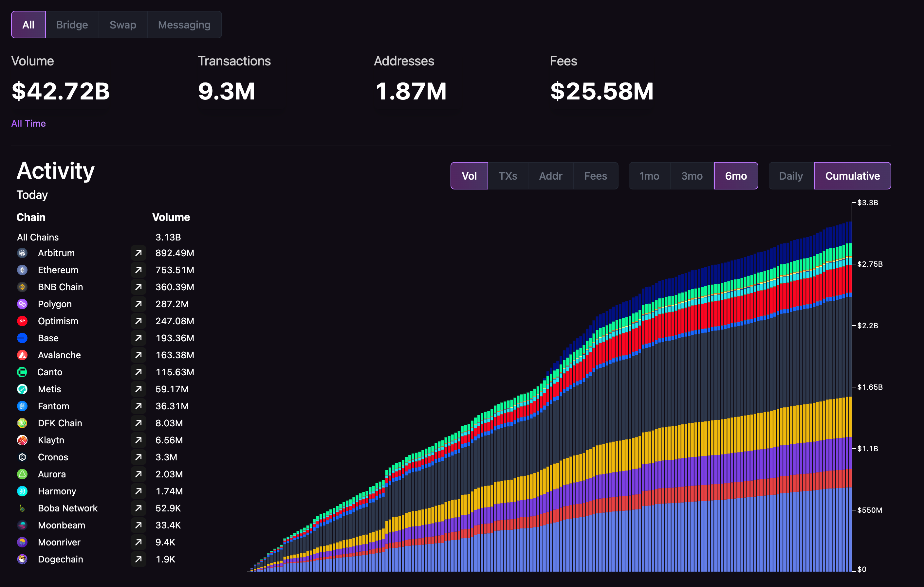Set chart range to 1mo

click(x=649, y=176)
